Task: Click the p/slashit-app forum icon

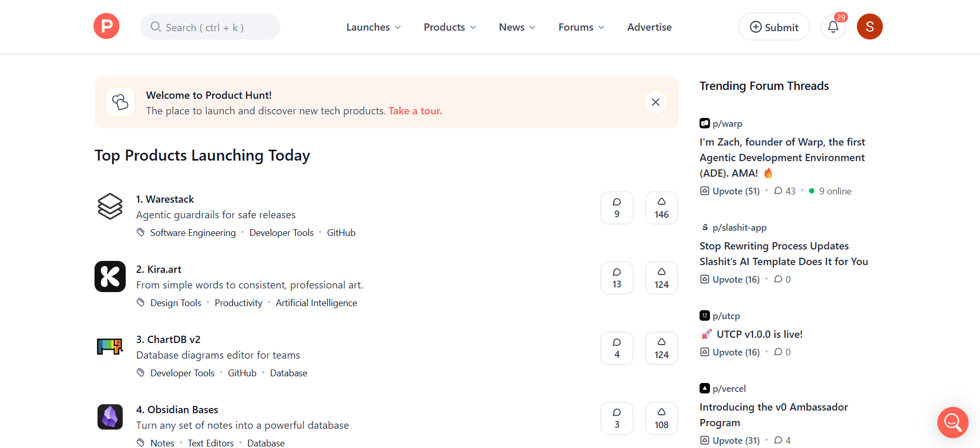Action: click(704, 228)
